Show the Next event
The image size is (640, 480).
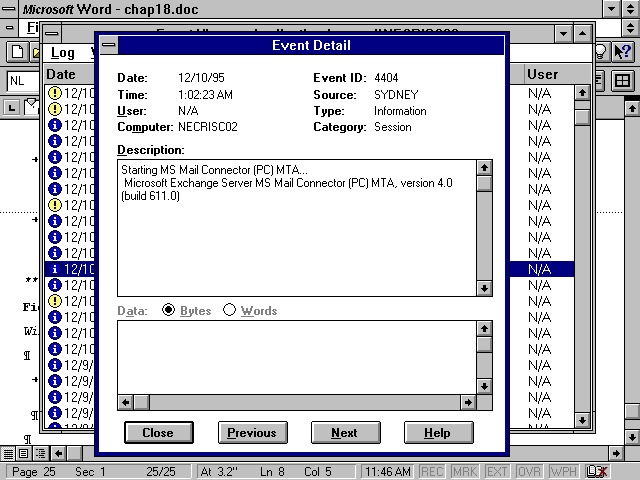coord(345,432)
